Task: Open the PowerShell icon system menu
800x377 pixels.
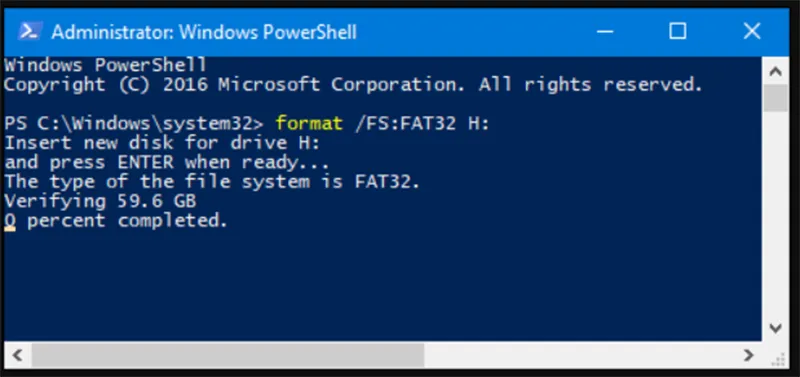Action: pos(28,32)
